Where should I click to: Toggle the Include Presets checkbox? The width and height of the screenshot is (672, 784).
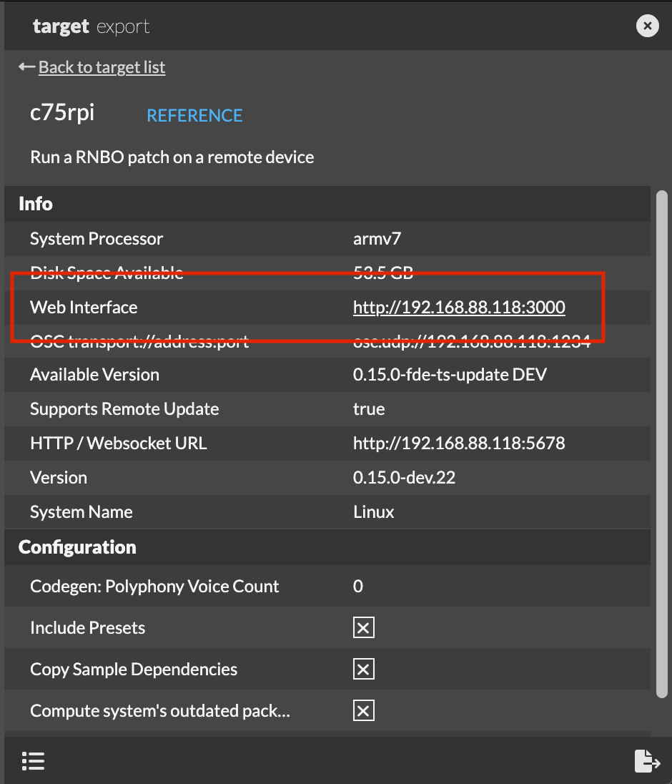tap(363, 628)
